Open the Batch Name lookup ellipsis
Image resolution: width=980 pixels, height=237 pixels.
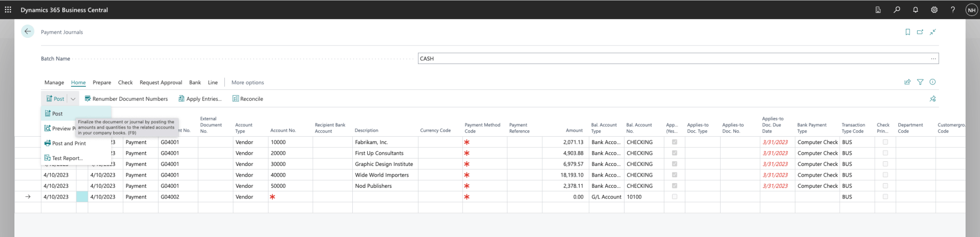[x=933, y=59]
